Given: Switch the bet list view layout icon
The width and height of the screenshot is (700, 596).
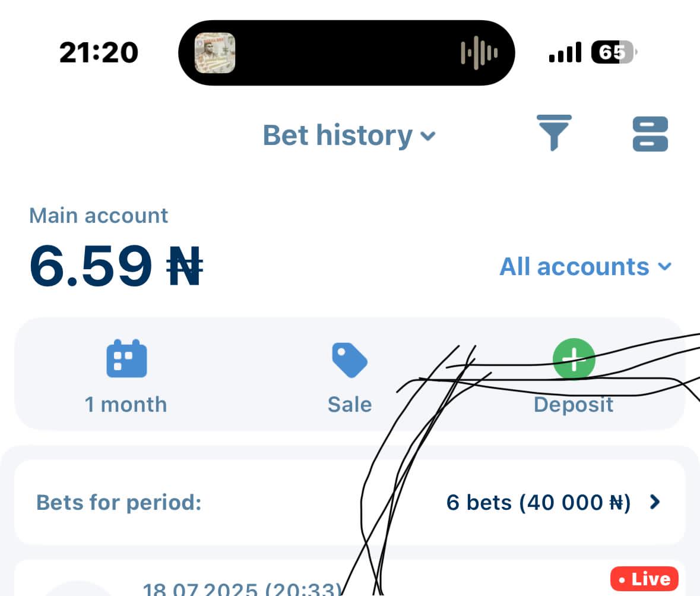Looking at the screenshot, I should (x=650, y=134).
